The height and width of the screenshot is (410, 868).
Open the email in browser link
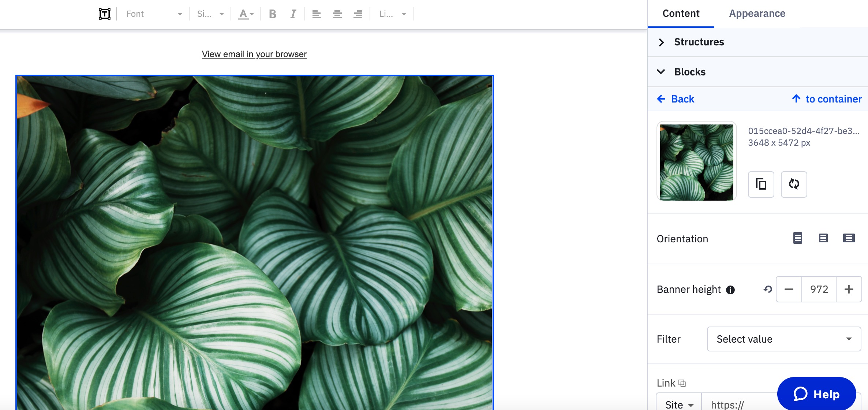(254, 54)
